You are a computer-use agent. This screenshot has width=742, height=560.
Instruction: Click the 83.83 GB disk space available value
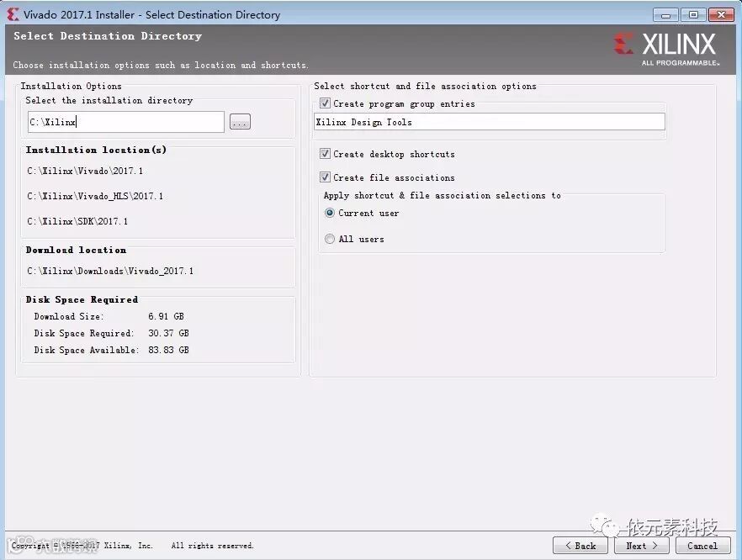(168, 350)
